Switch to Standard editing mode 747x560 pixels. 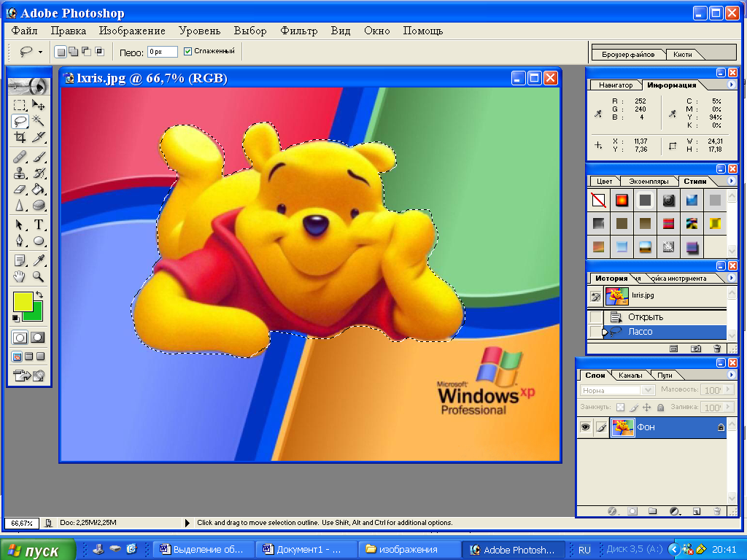(x=20, y=338)
